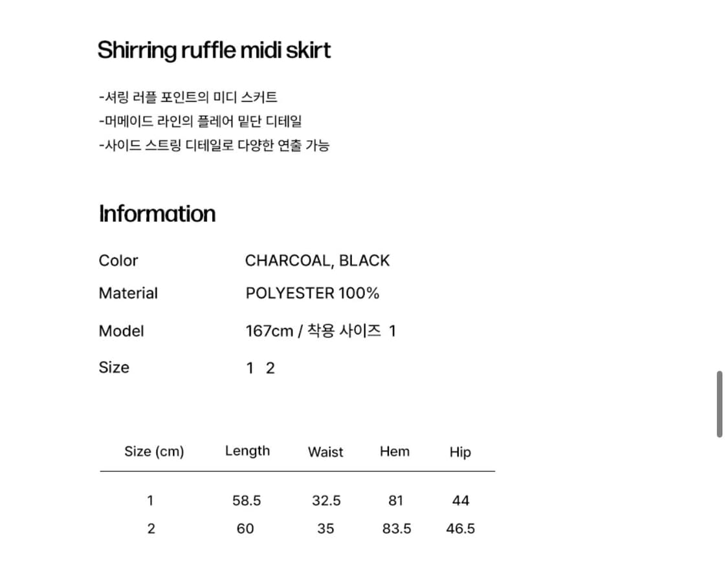Select the "Material" label
The image size is (728, 582).
[128, 293]
